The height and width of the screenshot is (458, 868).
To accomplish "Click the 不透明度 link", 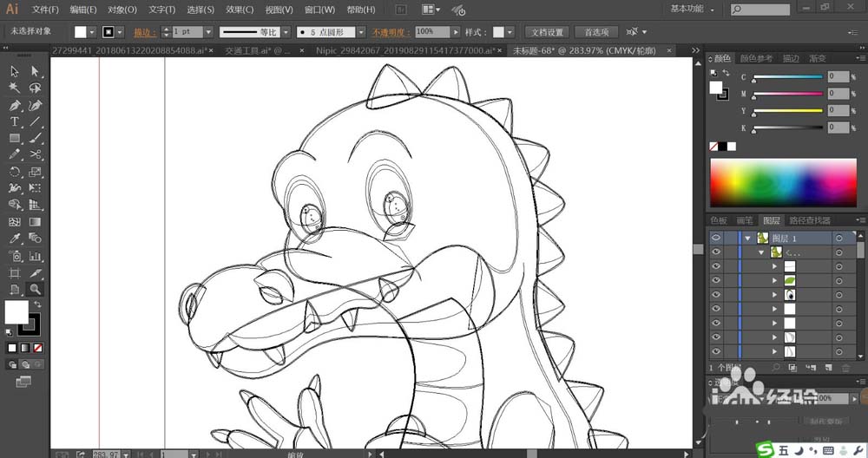I will point(391,32).
